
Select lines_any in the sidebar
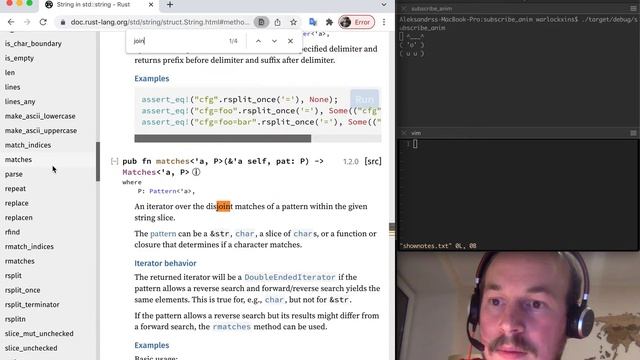click(x=20, y=102)
